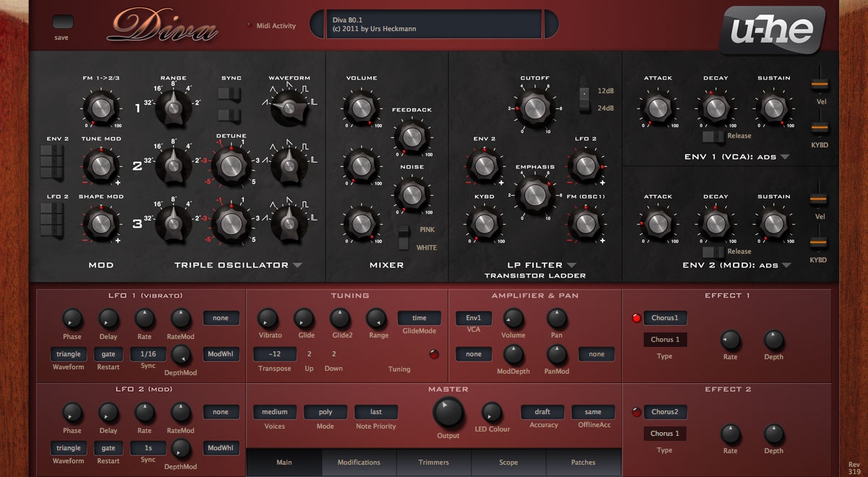Open the GlideMode time selector
This screenshot has width=868, height=477.
coord(420,318)
